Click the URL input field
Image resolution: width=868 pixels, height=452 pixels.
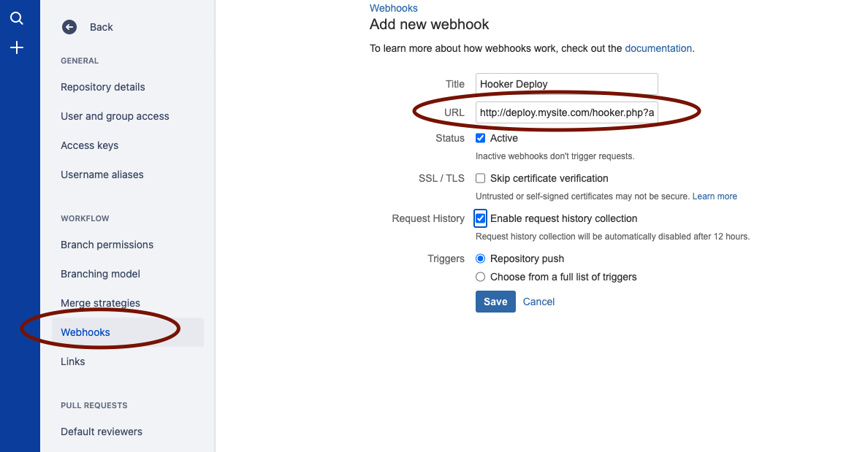pyautogui.click(x=566, y=112)
